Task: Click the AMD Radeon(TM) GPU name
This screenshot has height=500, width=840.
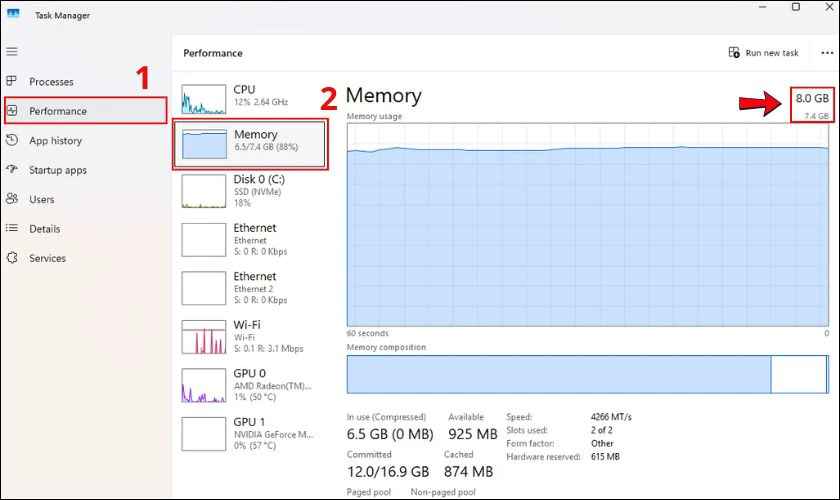Action: (x=272, y=386)
